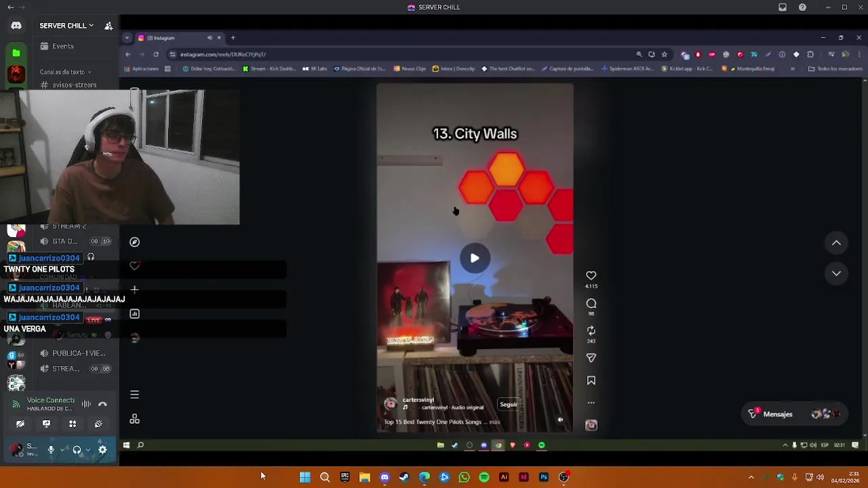Image resolution: width=868 pixels, height=488 pixels.
Task: Play the paused Instagram reel
Action: (475, 258)
